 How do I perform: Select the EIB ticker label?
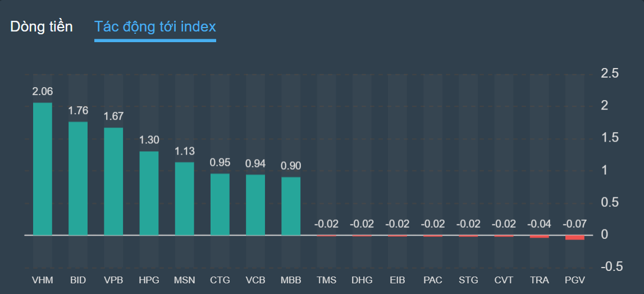[x=398, y=279]
